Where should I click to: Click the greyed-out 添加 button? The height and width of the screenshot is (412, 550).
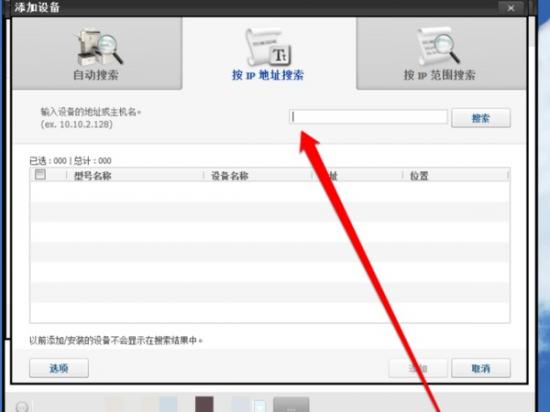click(x=418, y=368)
